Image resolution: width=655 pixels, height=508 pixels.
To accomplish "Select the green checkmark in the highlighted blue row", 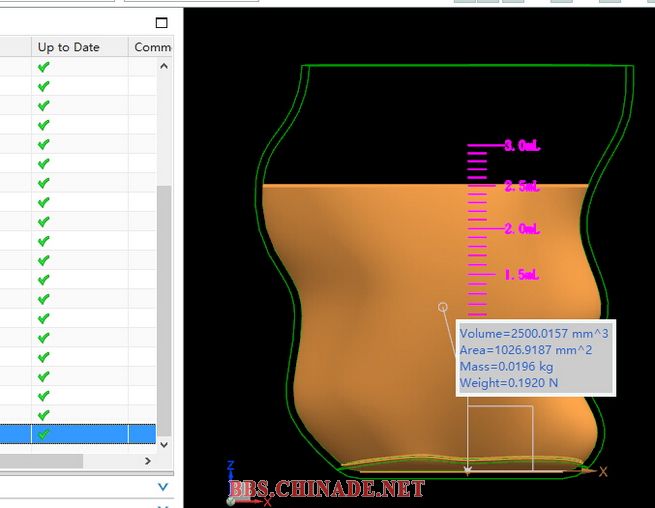I will coord(43,434).
